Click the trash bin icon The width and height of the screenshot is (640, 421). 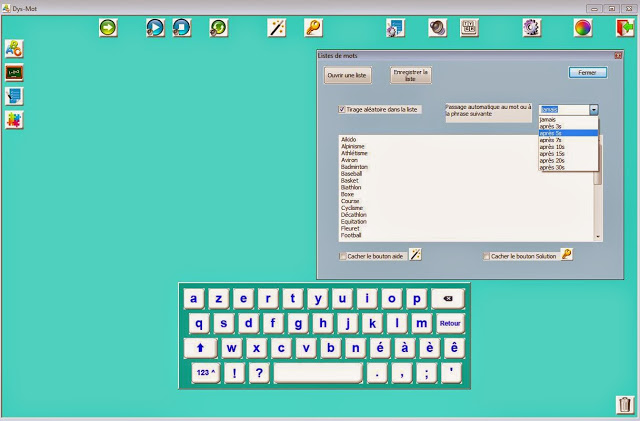coord(624,404)
